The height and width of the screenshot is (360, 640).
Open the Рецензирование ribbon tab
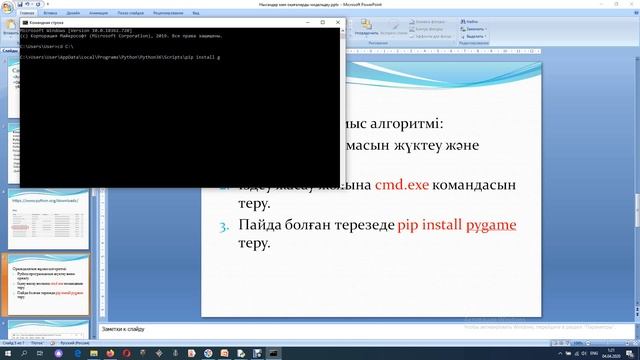168,13
